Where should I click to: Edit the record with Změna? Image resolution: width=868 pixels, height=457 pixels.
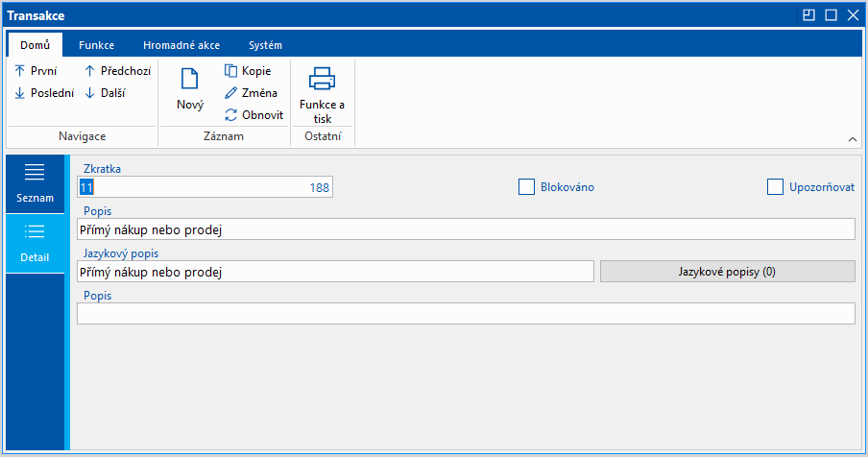point(251,93)
